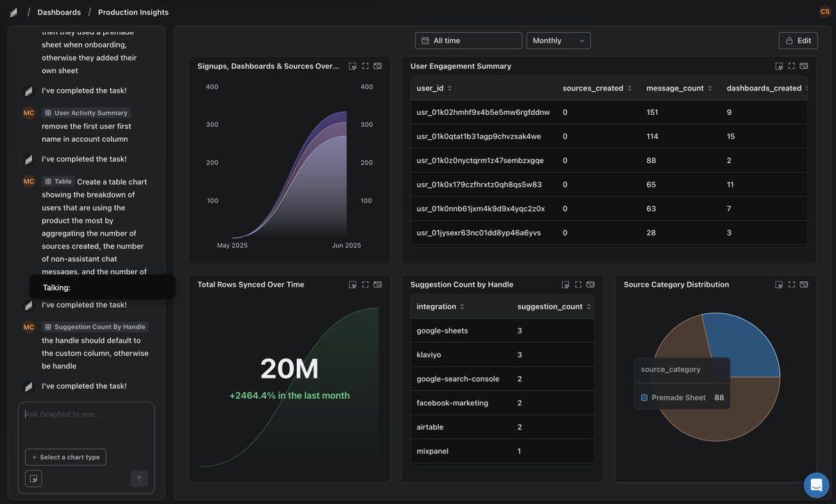Select the Production Insights breadcrumb item
Viewport: 836px width, 504px height.
[x=132, y=11]
